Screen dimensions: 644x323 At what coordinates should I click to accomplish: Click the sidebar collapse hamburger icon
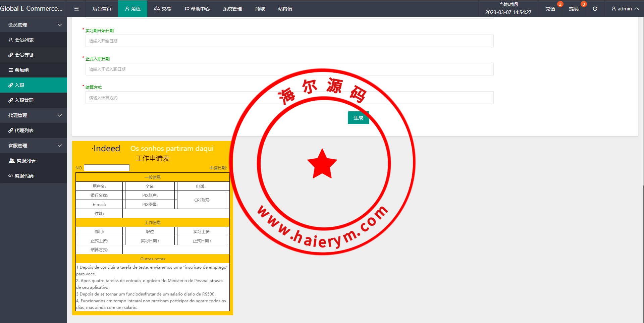76,9
